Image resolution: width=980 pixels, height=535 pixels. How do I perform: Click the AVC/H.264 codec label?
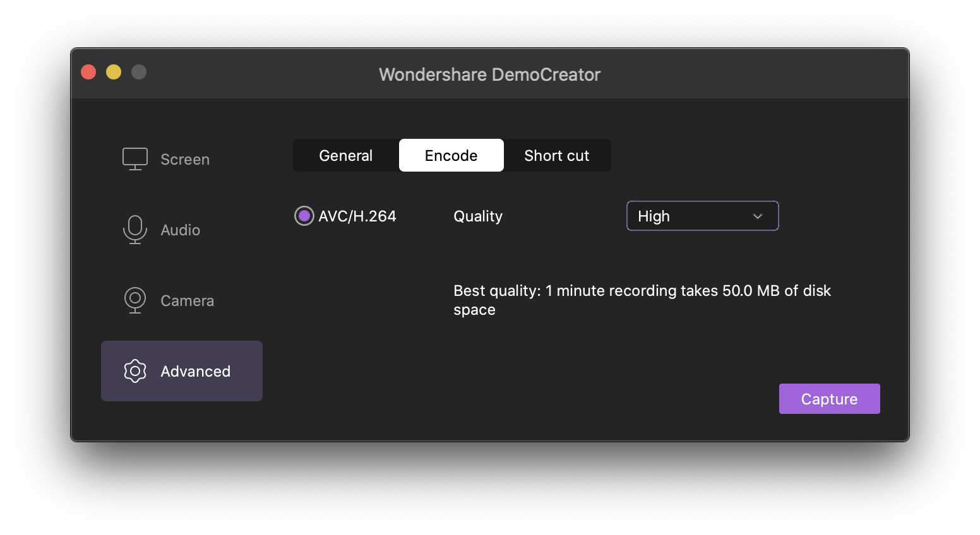[357, 216]
